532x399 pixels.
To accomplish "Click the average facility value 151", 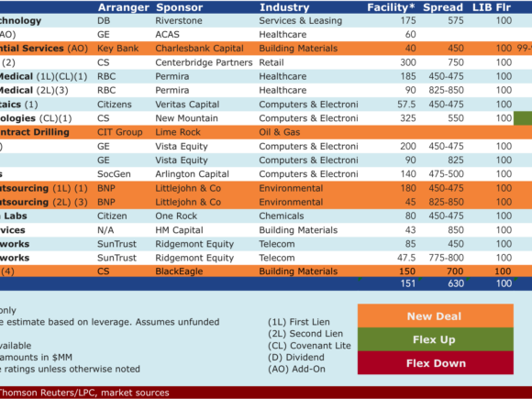I will tap(408, 283).
